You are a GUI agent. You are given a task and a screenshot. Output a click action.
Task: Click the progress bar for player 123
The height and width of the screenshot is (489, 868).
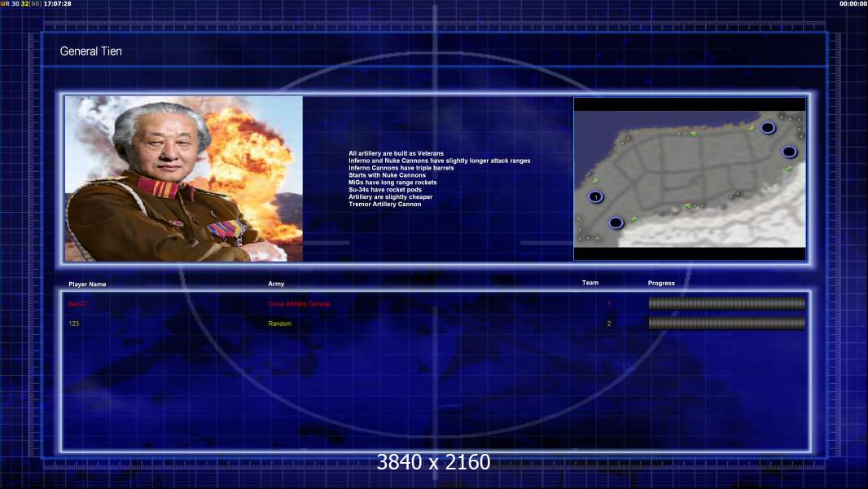coord(727,323)
